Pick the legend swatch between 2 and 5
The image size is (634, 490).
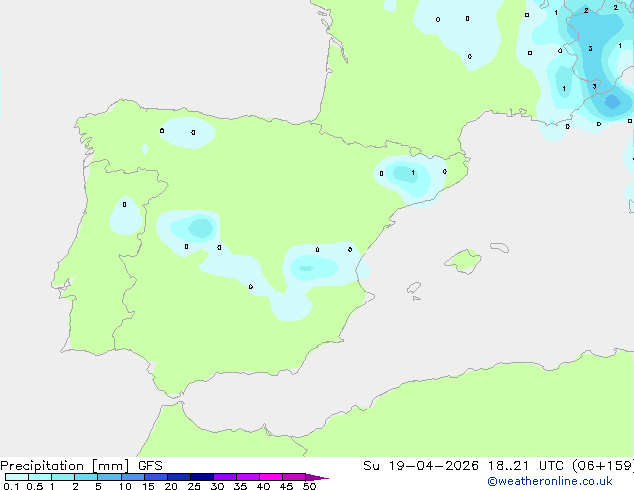pyautogui.click(x=86, y=477)
